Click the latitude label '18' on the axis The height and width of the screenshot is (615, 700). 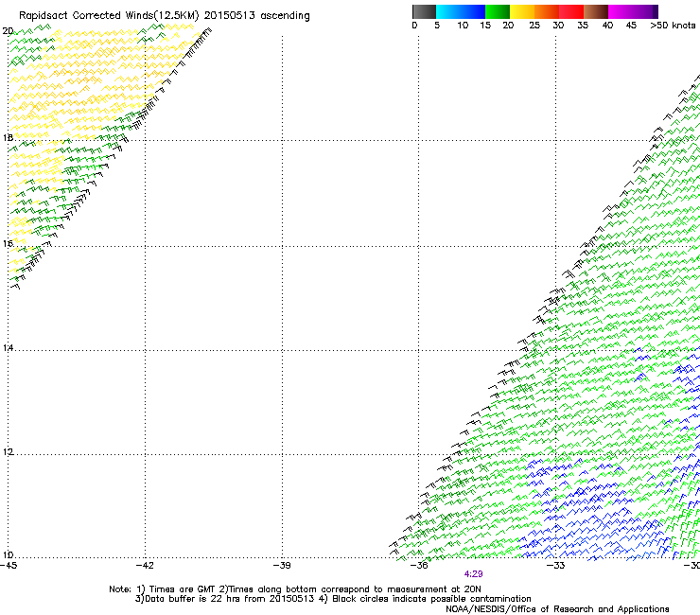point(8,137)
